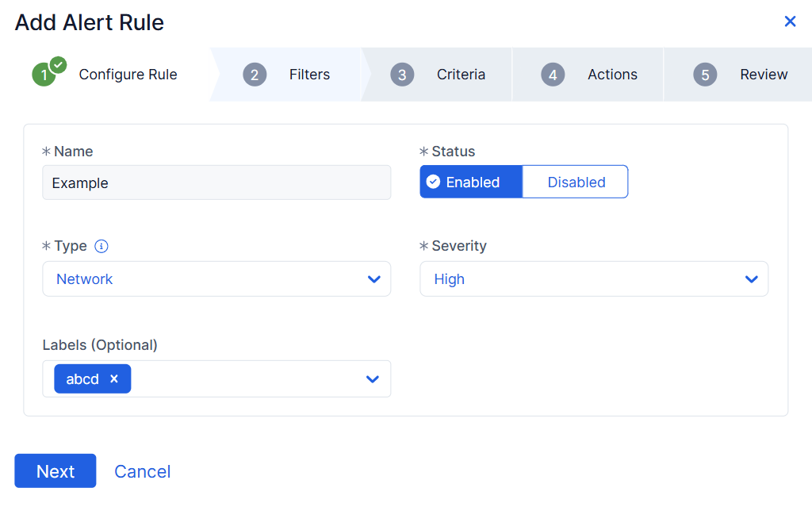812x507 pixels.
Task: Close the Add Alert Rule dialog
Action: [790, 21]
